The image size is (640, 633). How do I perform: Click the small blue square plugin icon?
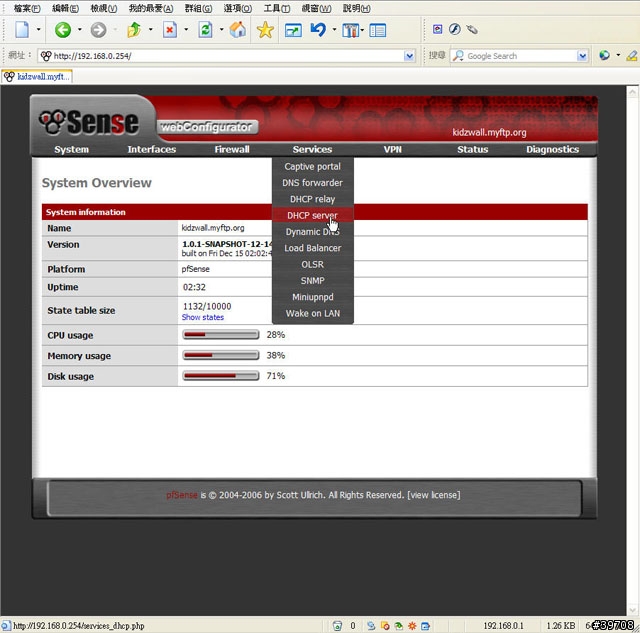pos(437,29)
